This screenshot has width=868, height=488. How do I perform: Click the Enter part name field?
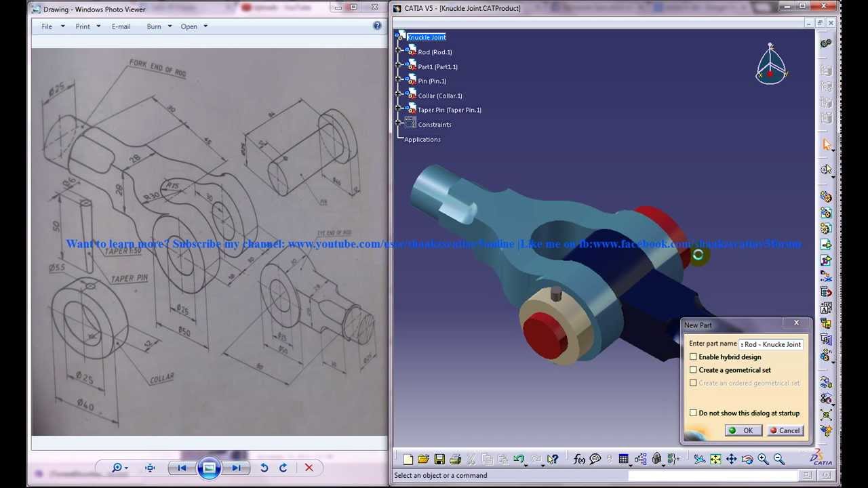[771, 344]
